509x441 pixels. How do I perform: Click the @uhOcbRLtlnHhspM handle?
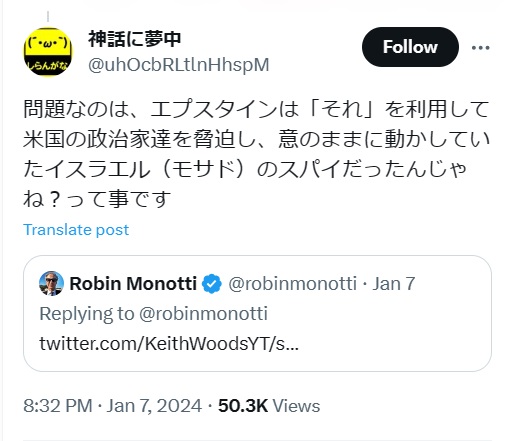tap(179, 65)
